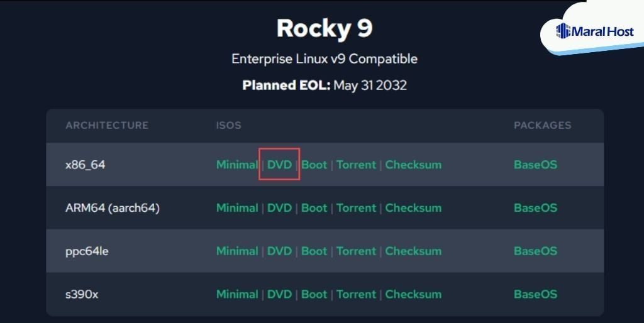Download the s390x Minimal ISO

(237, 294)
